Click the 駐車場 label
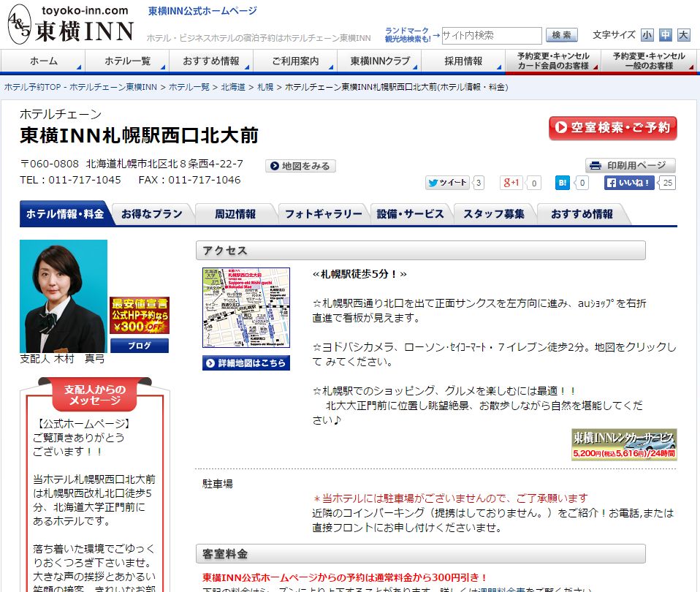This screenshot has height=592, width=700. click(218, 484)
